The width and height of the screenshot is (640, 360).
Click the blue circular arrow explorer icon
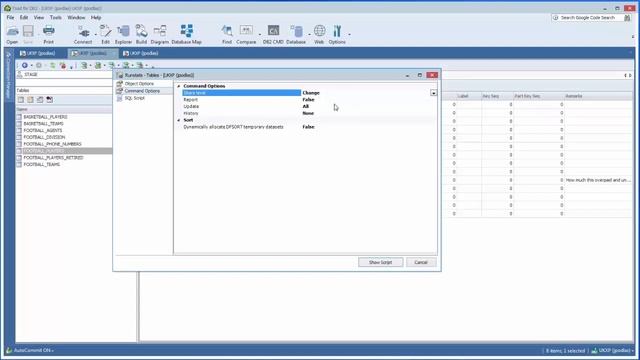pos(25,65)
